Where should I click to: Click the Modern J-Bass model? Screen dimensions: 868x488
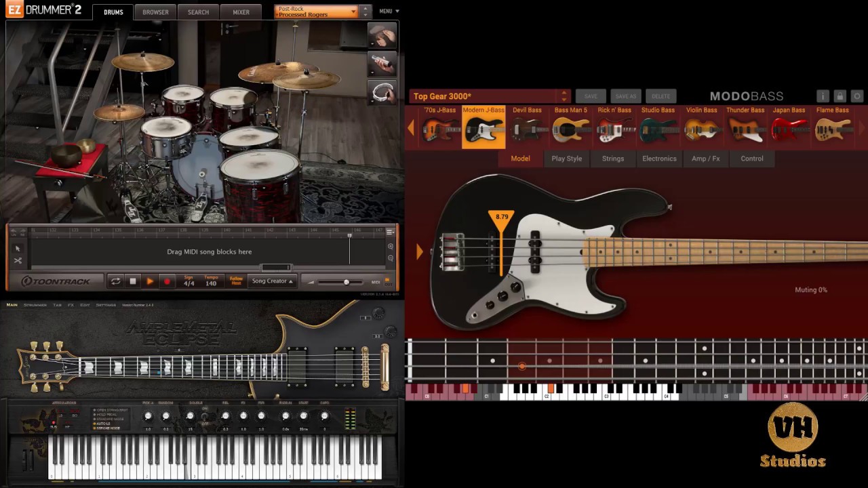484,127
